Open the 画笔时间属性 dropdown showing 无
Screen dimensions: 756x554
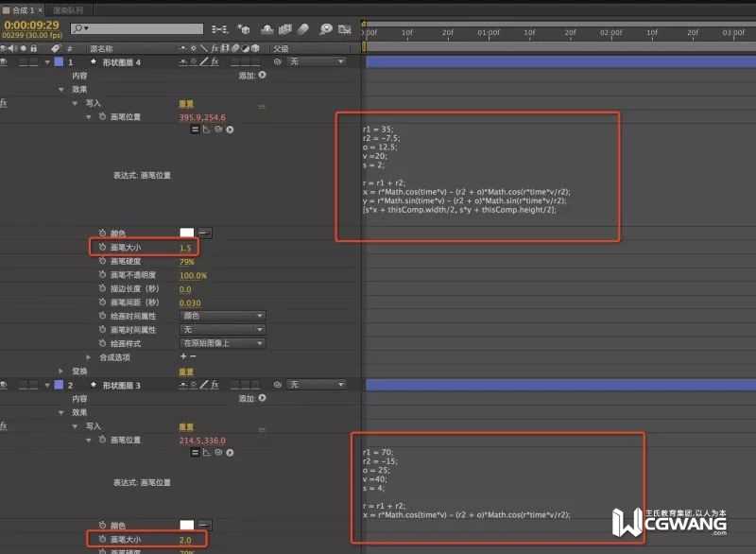(222, 329)
